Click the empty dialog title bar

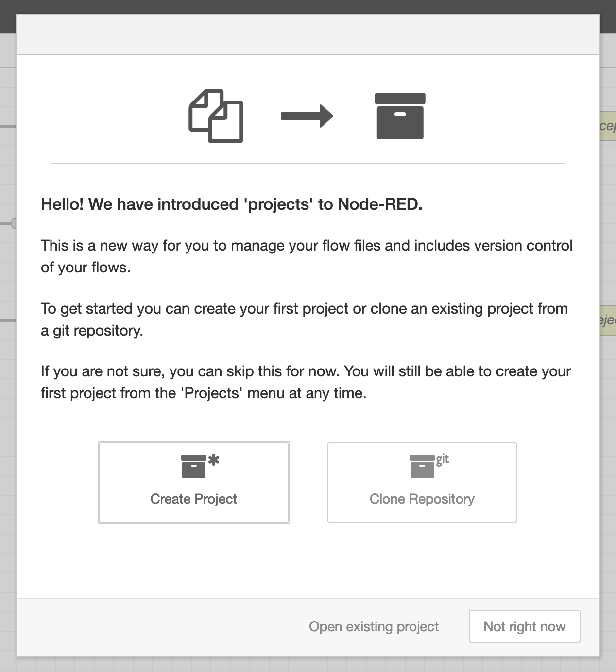tap(308, 34)
